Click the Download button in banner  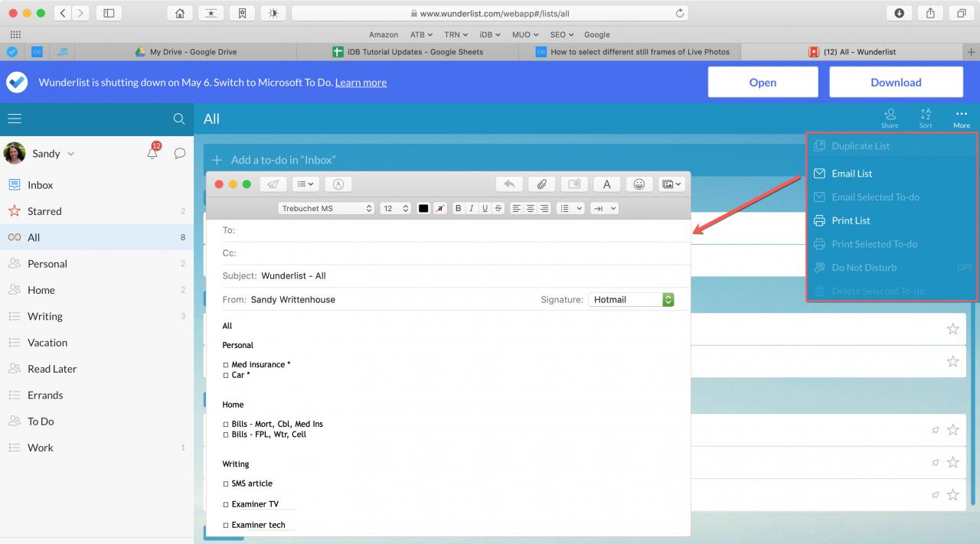pyautogui.click(x=896, y=82)
